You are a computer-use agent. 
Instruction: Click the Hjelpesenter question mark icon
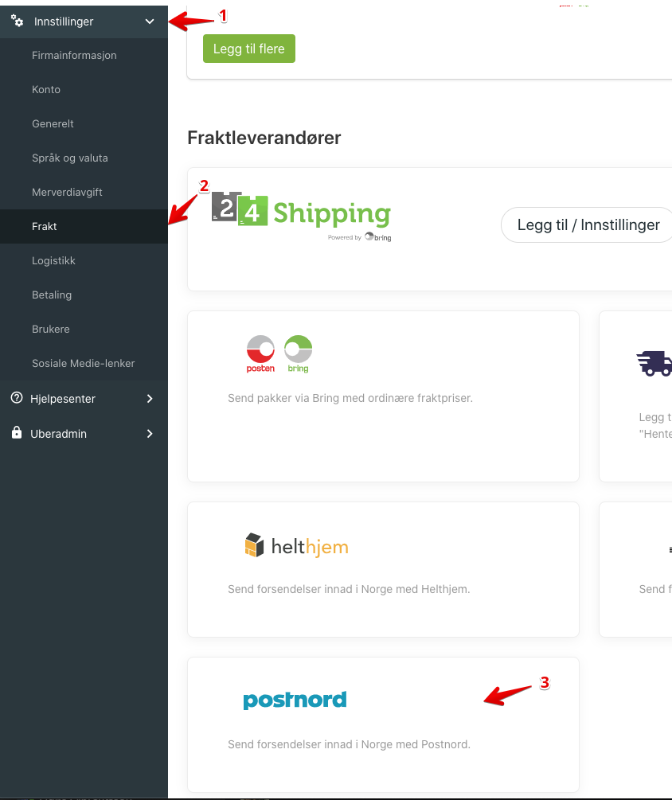tap(17, 398)
